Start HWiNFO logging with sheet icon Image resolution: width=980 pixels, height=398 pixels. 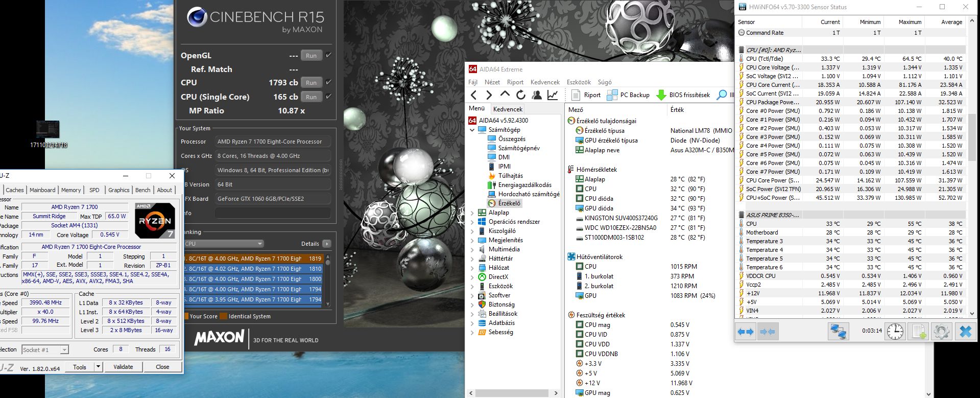pos(918,332)
